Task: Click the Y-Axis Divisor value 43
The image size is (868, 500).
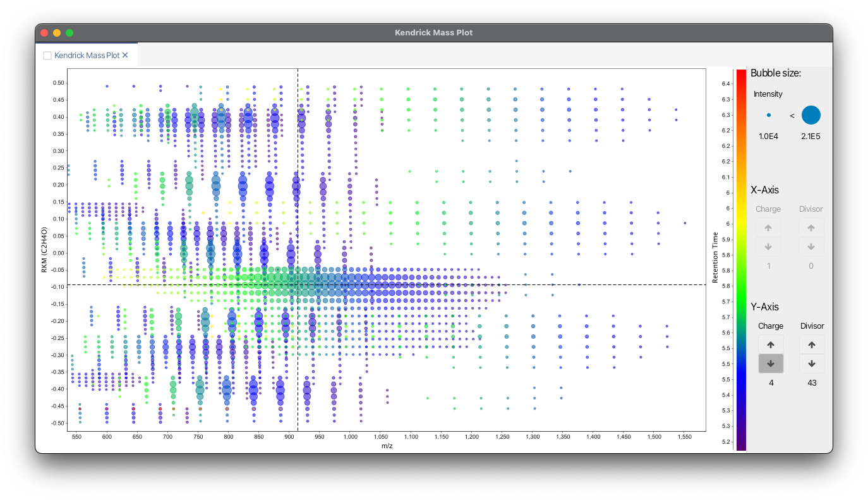Action: pyautogui.click(x=812, y=382)
